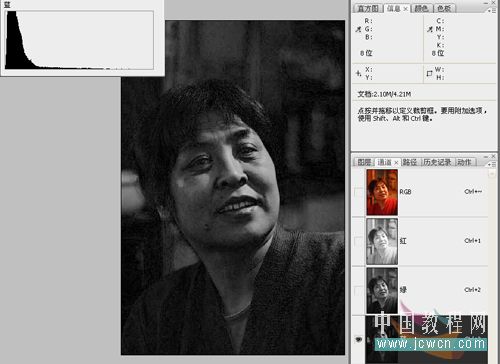Viewport: 500px width, 364px height.
Task: Open the 历史记录 (History) tab
Action: pos(437,162)
